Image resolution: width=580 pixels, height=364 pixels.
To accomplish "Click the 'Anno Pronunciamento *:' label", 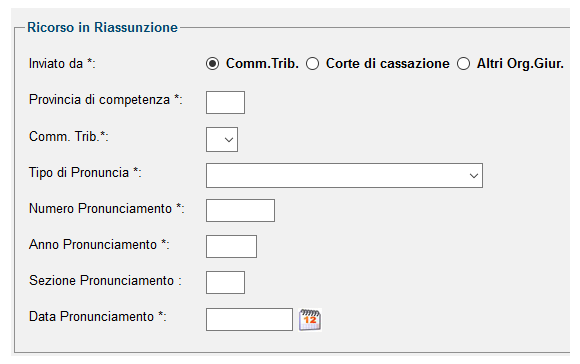I will pyautogui.click(x=99, y=245).
